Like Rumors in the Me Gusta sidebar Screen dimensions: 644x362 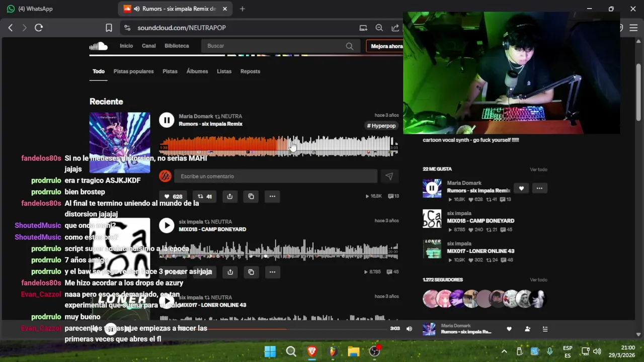(x=521, y=189)
